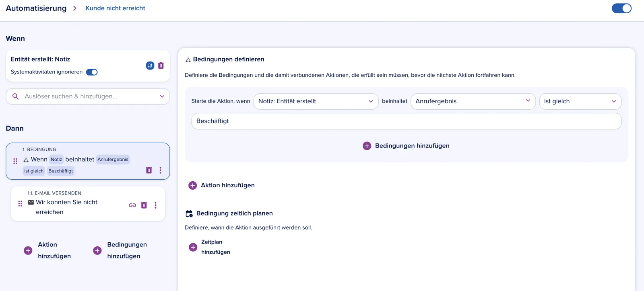Expand the Auslöser suchen & hinzufügen dropdown
The width and height of the screenshot is (644, 291).
(88, 96)
